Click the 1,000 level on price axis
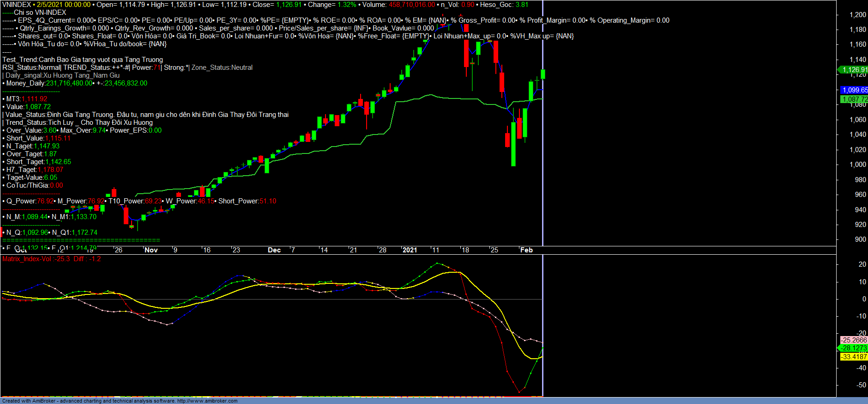Screen dimensions: 868x404 [x=857, y=165]
